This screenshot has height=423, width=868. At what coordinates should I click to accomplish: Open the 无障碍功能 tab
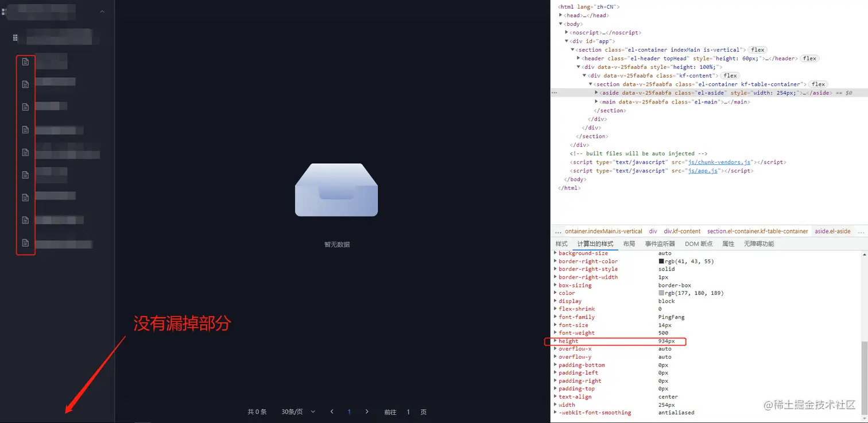759,244
